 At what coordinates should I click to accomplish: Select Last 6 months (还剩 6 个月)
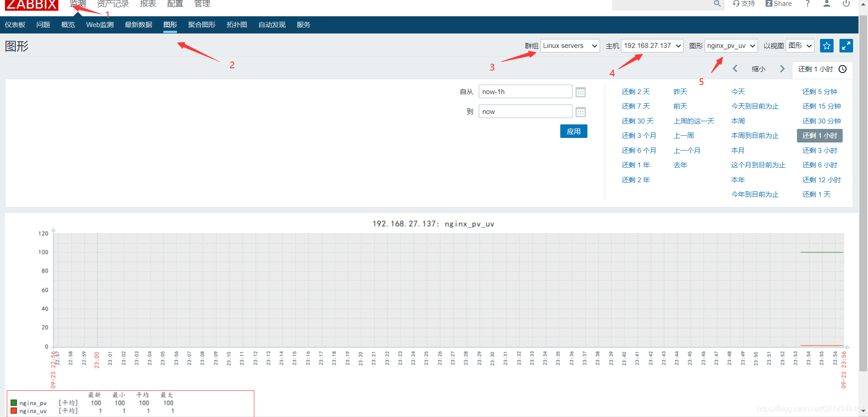pos(639,151)
